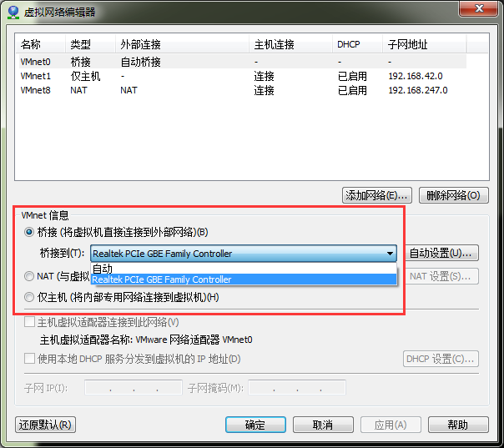Screen dimensions: 504x448
Task: Select the VMnet1 row
Action: click(243, 76)
